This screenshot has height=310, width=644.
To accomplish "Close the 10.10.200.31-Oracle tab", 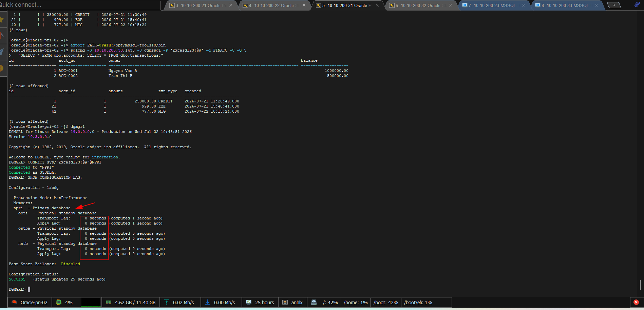I will coord(377,5).
